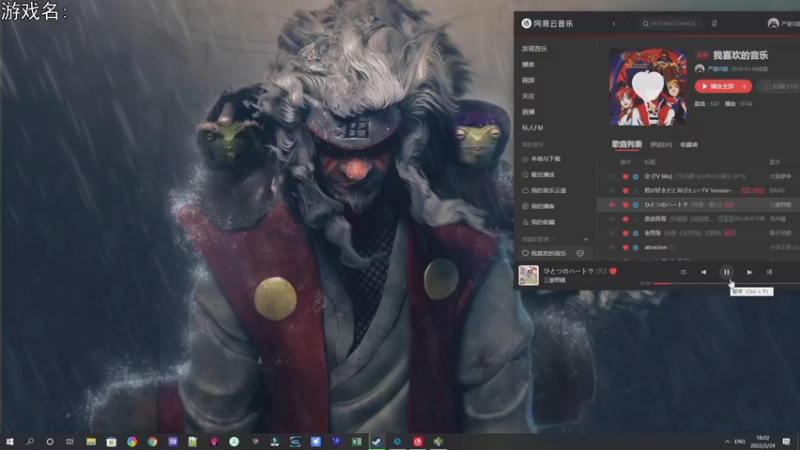
Task: Open artist BAAD
Action: (777, 190)
